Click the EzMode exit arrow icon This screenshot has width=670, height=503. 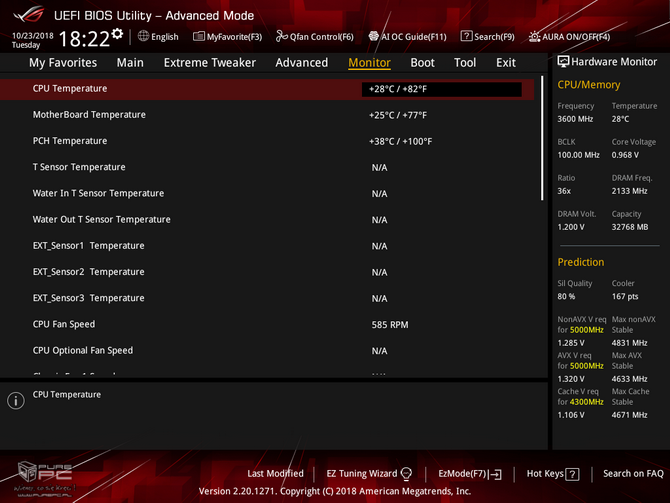[x=496, y=474]
